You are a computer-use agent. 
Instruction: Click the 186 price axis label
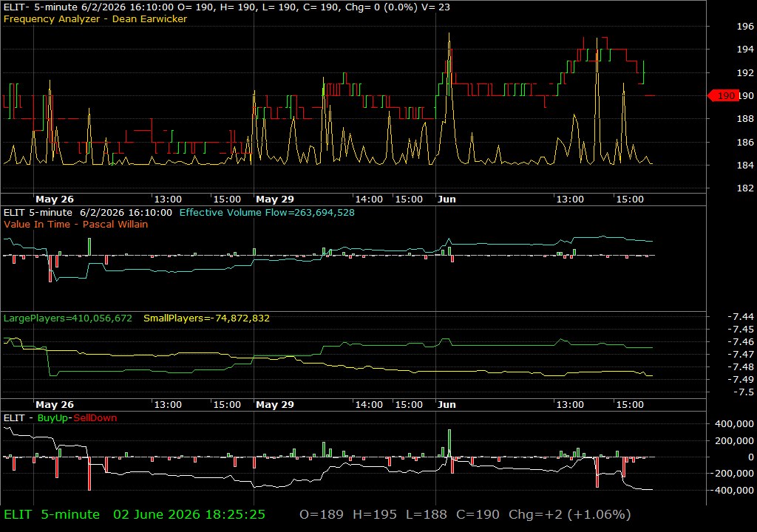[x=745, y=142]
